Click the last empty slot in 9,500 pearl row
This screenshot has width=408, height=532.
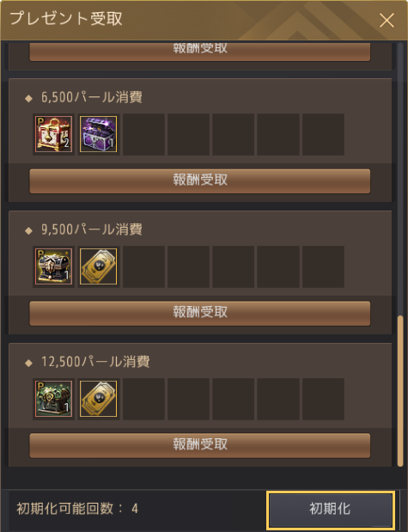click(x=323, y=266)
